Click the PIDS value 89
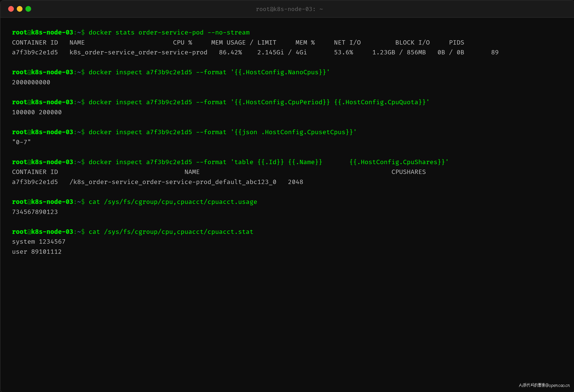 tap(495, 52)
